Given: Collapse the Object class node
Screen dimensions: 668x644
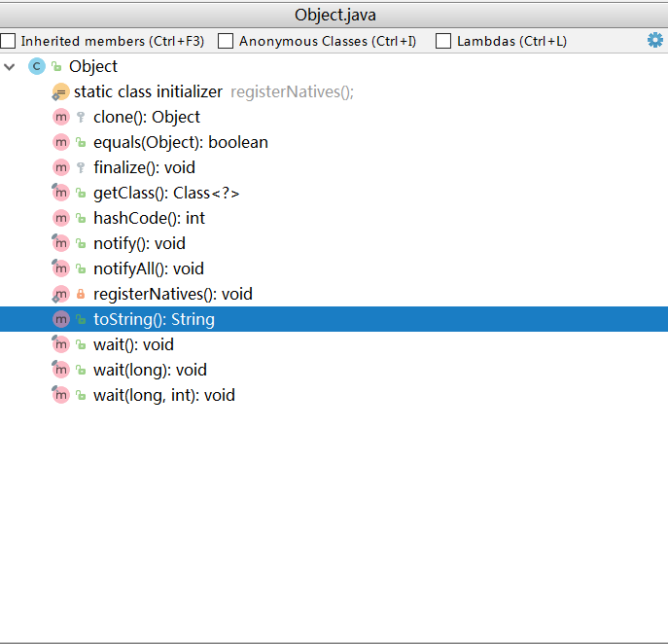Looking at the screenshot, I should (10, 66).
